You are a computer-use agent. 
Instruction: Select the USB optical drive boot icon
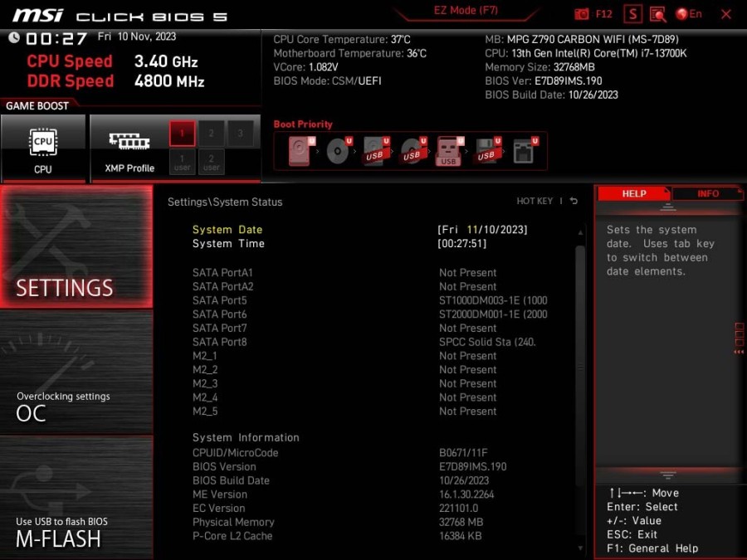[x=413, y=151]
